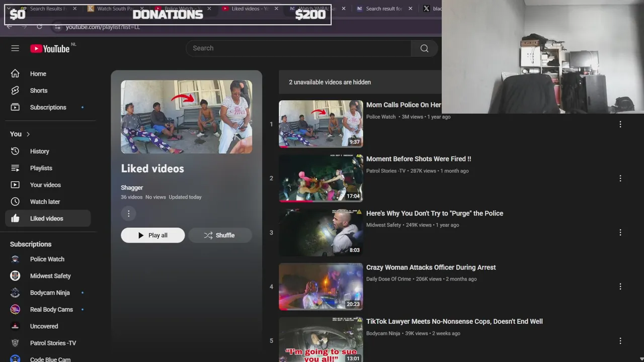Click the Play all button
The width and height of the screenshot is (644, 362).
[153, 235]
